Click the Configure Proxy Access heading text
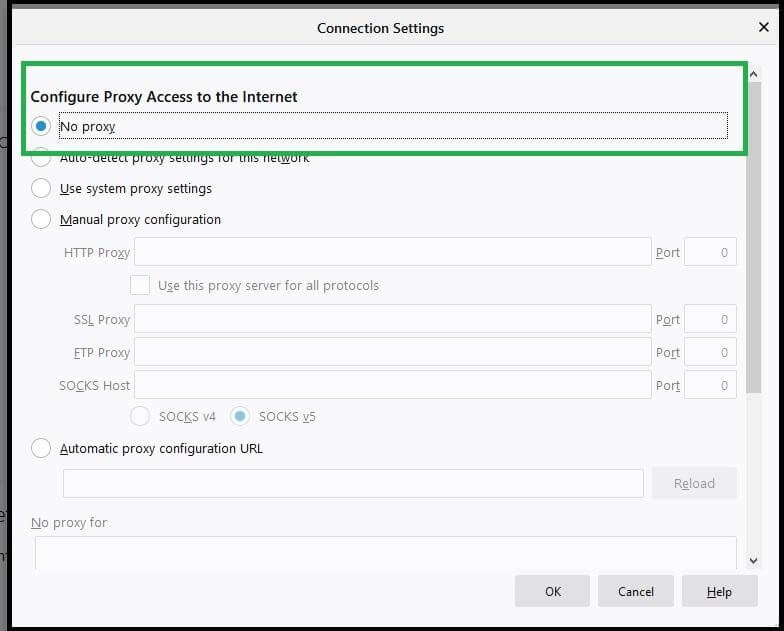This screenshot has width=784, height=631. [164, 96]
